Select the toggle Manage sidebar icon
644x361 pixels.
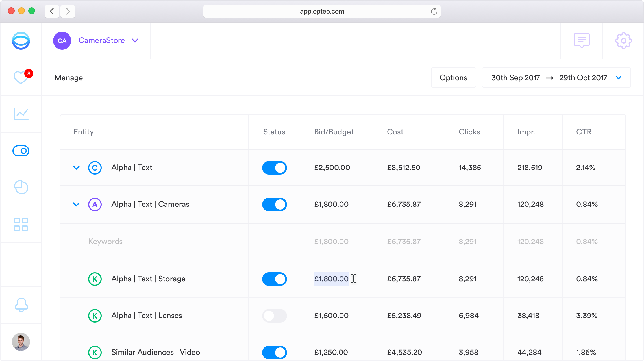click(21, 151)
